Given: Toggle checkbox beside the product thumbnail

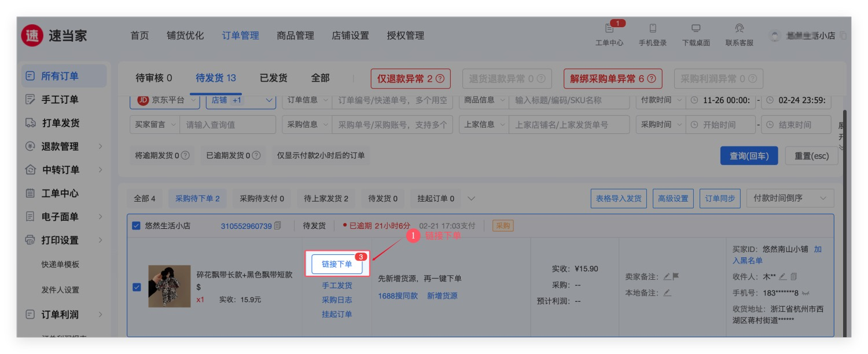Looking at the screenshot, I should [x=137, y=287].
